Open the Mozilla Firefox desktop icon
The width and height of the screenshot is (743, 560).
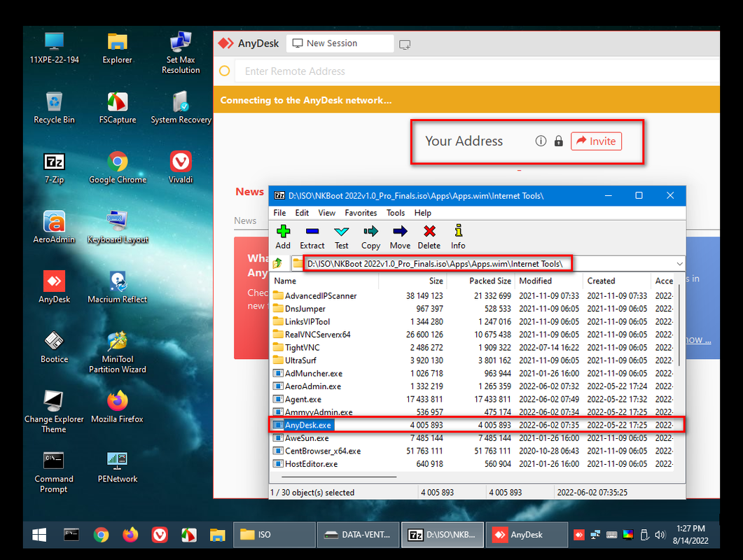[118, 407]
